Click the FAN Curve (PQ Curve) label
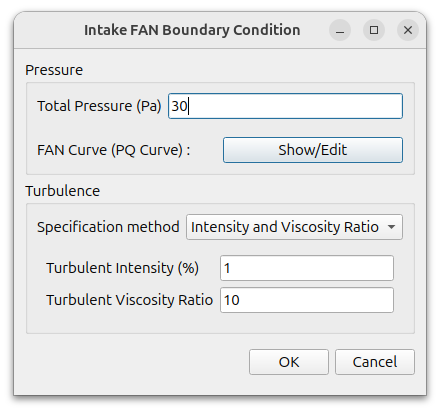This screenshot has width=440, height=412. click(x=113, y=150)
